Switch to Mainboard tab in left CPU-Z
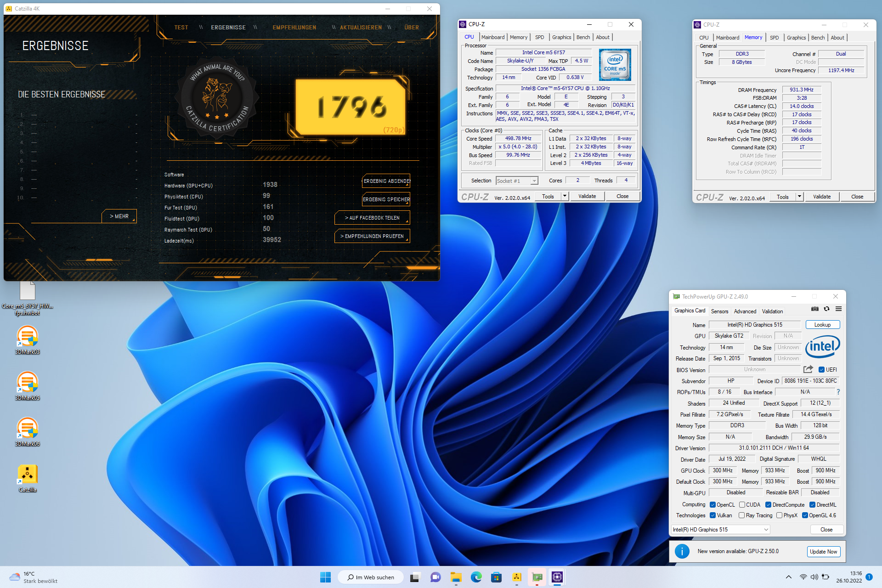This screenshot has height=588, width=882. [493, 37]
